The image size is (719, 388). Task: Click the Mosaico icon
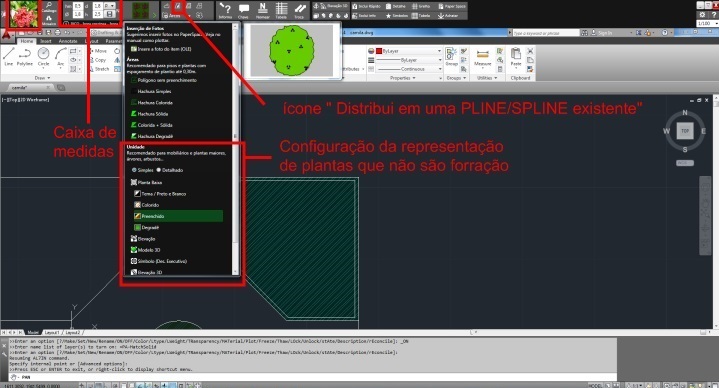(49, 20)
